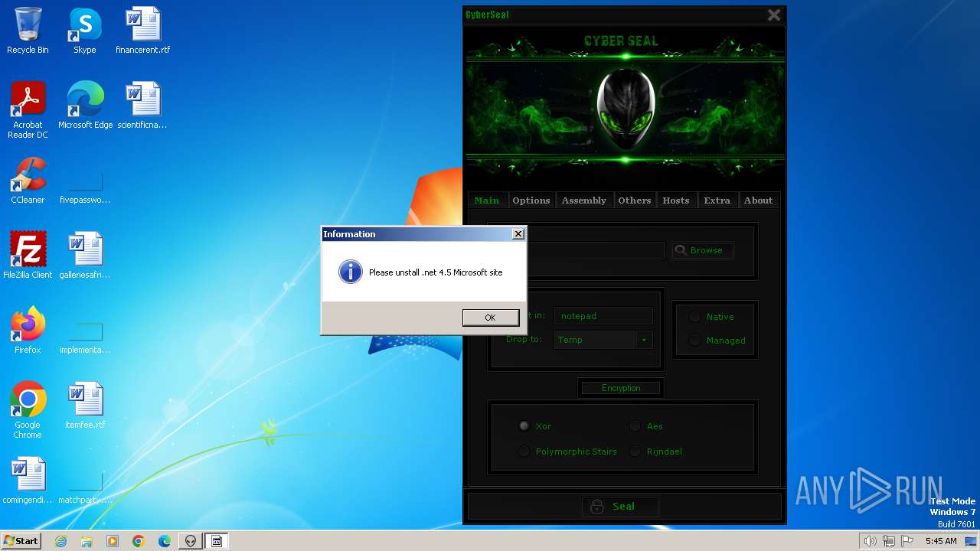Click the file path input field
The height and width of the screenshot is (551, 980).
click(596, 250)
